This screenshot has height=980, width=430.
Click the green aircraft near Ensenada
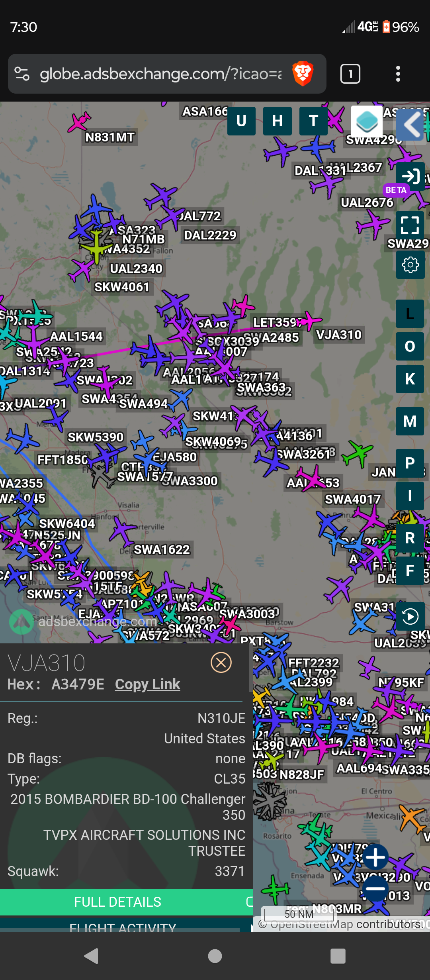point(276,890)
